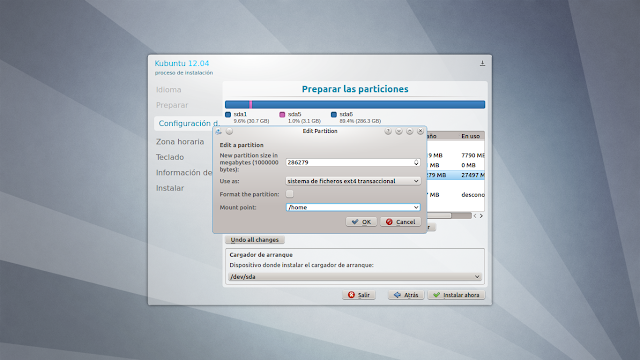Click the sda1 blue legend square

[x=228, y=115]
